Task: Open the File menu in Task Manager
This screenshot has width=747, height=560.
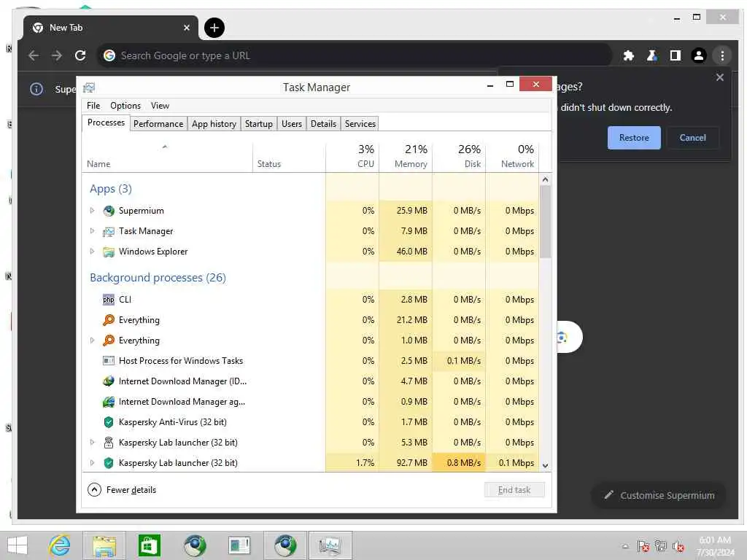Action: pos(93,106)
